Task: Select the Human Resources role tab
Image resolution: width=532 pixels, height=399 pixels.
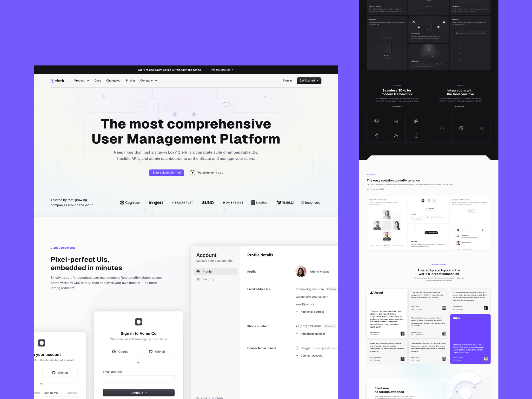Action: click(x=398, y=246)
